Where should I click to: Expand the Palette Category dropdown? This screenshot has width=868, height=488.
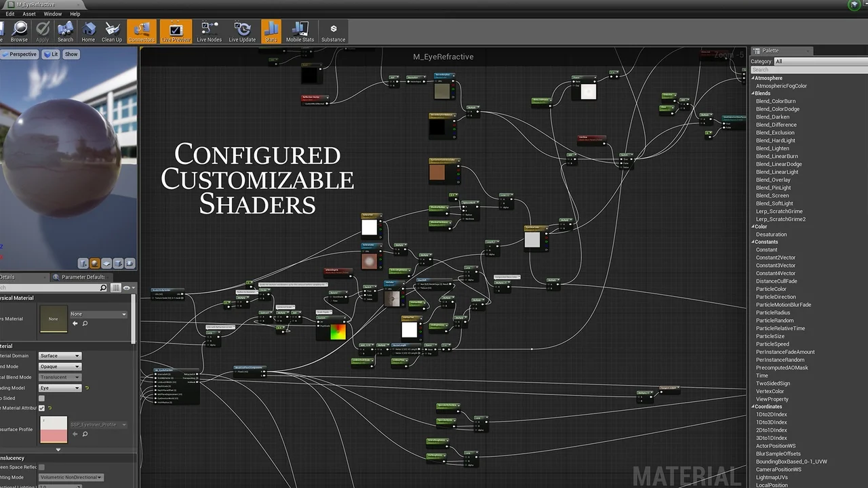pyautogui.click(x=807, y=62)
